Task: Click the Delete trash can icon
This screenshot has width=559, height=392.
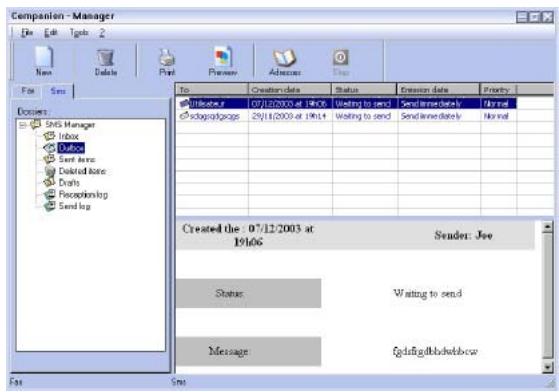Action: 105,58
